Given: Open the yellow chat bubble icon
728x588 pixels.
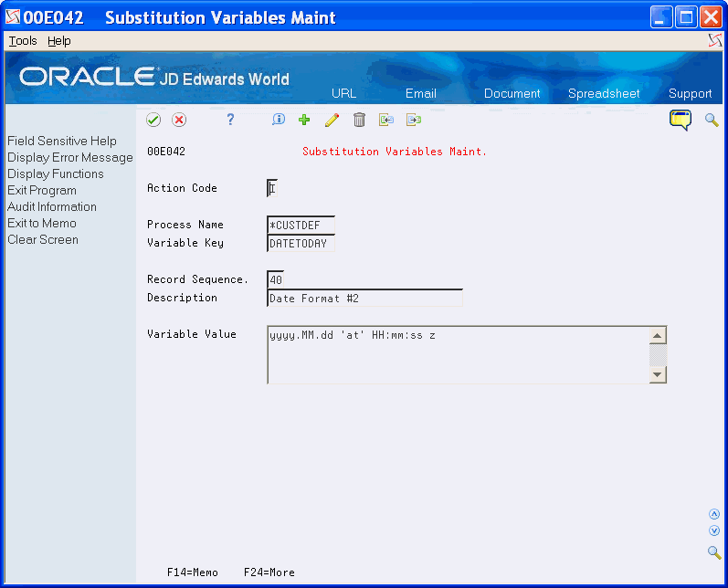Looking at the screenshot, I should pos(681,120).
